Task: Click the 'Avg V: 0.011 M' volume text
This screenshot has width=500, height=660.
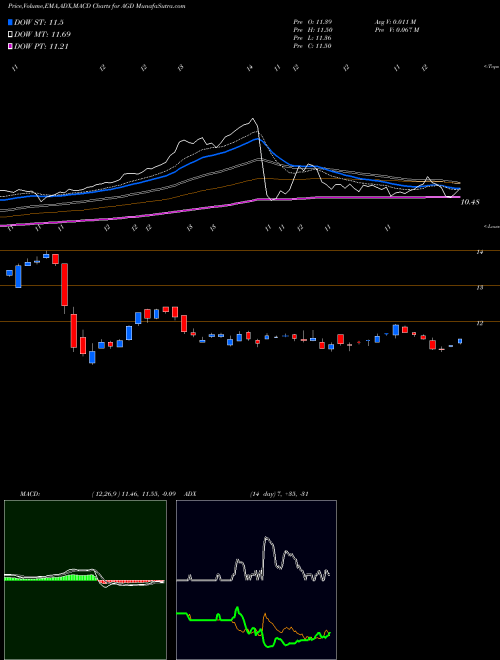Action: click(x=395, y=21)
